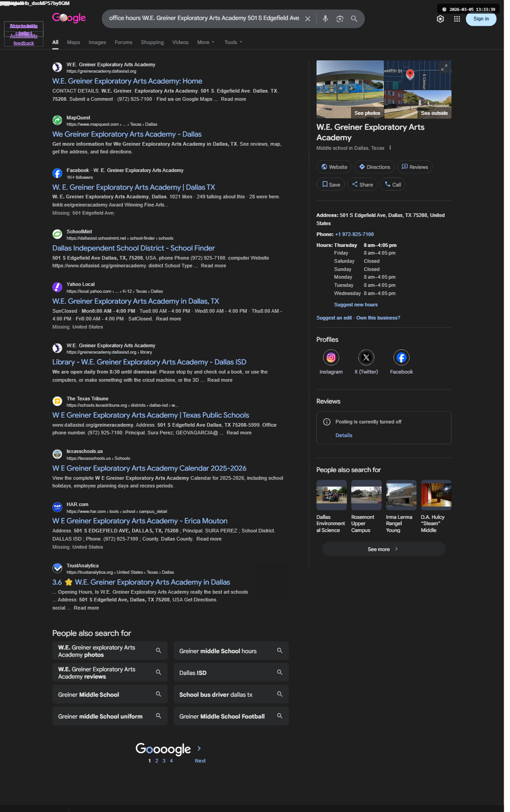
Task: Open See photos thumbnail
Action: (x=350, y=89)
